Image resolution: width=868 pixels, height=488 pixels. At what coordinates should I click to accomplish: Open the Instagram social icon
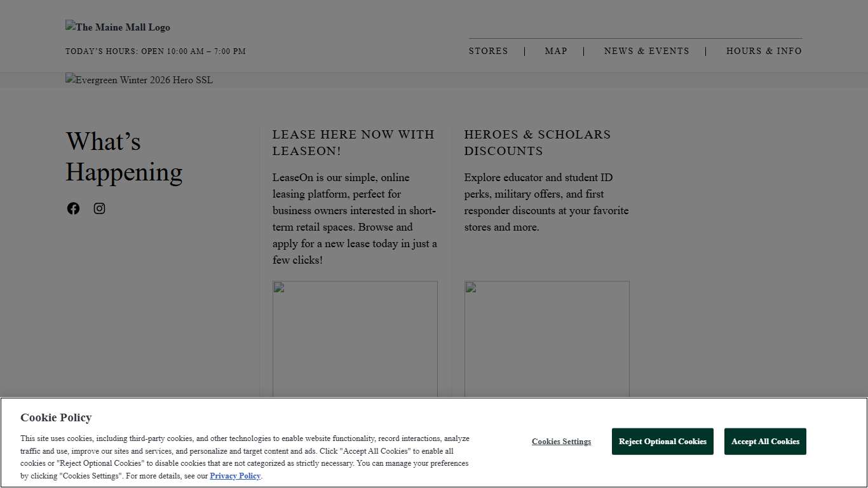pos(100,208)
